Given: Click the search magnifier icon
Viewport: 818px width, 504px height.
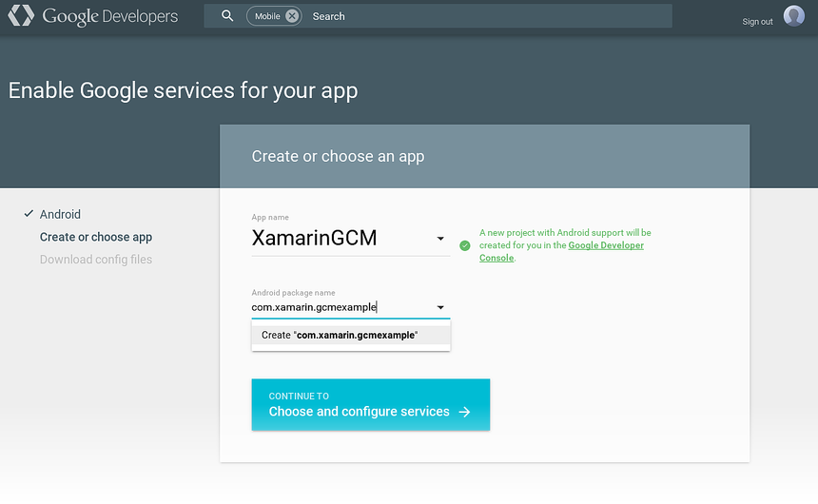Looking at the screenshot, I should coord(227,15).
